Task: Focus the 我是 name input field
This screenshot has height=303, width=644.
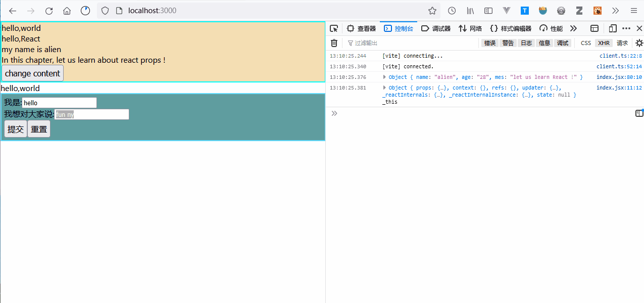Action: 59,103
